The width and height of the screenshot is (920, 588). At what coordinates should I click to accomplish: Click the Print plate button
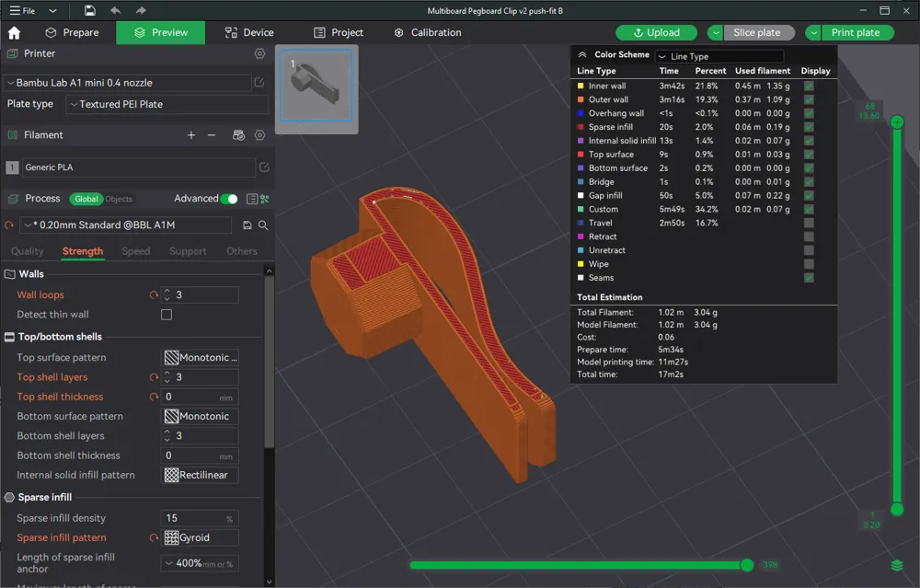(855, 32)
